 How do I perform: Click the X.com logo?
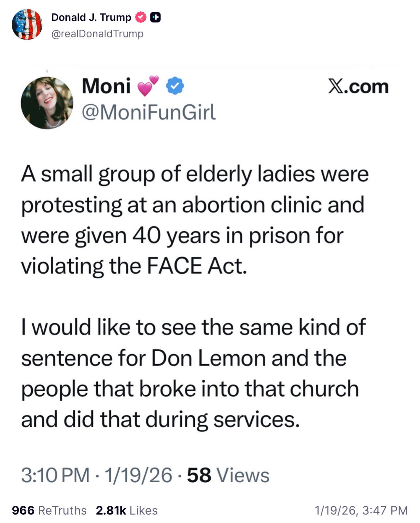(x=358, y=87)
